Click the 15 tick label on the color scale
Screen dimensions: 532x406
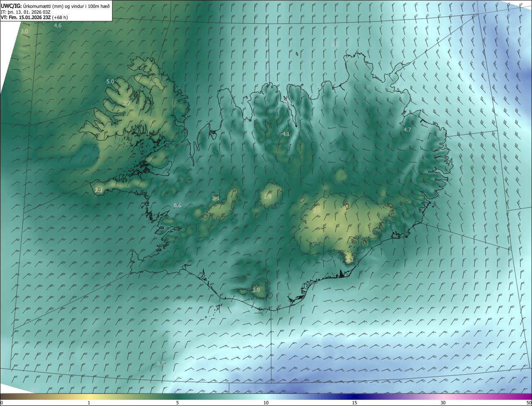355,403
